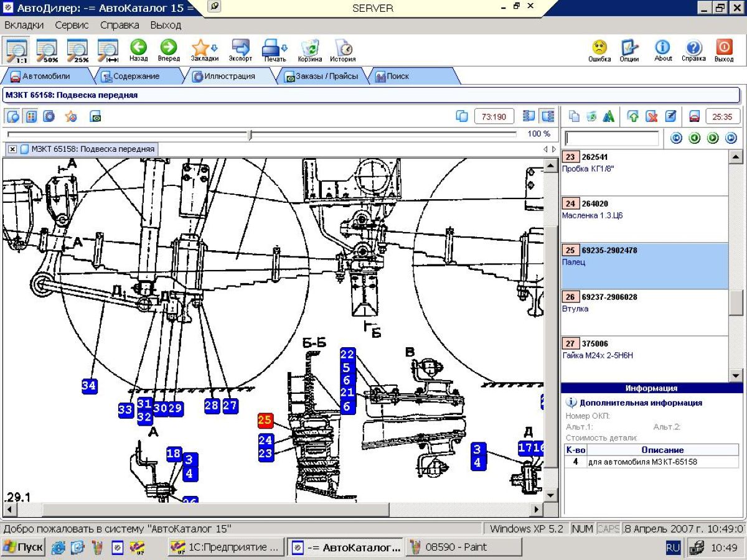Select part 24 Масленка 1.3.Ц6 in list
This screenshot has height=560, width=747.
point(644,220)
